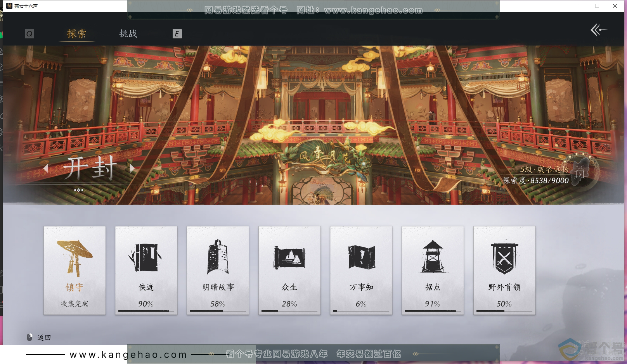627x364 pixels.
Task: Click the mouse icon beside 返回
Action: point(29,338)
